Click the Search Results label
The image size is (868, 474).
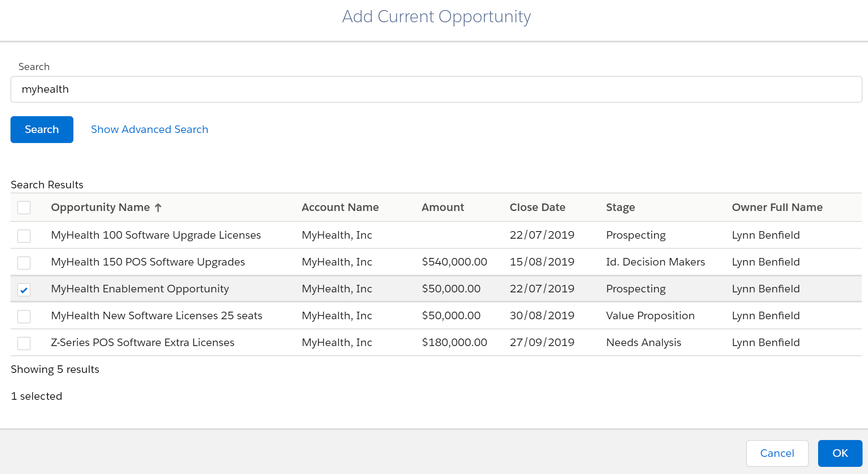pos(47,185)
